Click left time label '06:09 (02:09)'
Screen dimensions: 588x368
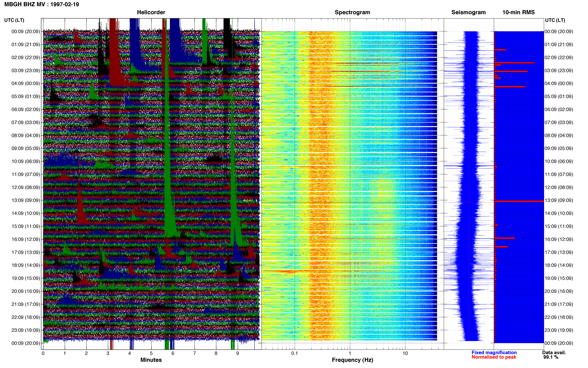pos(26,109)
